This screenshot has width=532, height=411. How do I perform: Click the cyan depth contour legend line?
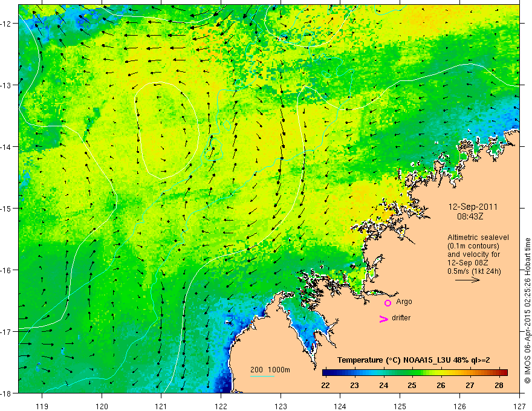coord(262,376)
